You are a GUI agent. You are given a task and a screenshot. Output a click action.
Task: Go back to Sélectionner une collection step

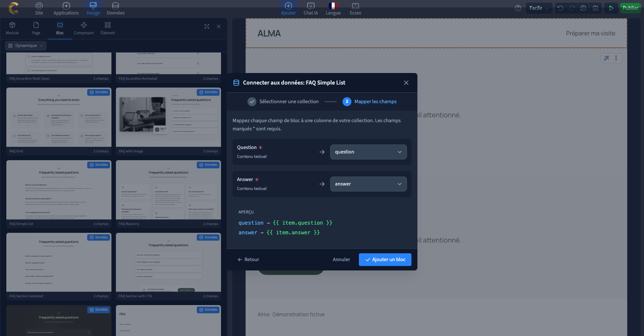283,102
